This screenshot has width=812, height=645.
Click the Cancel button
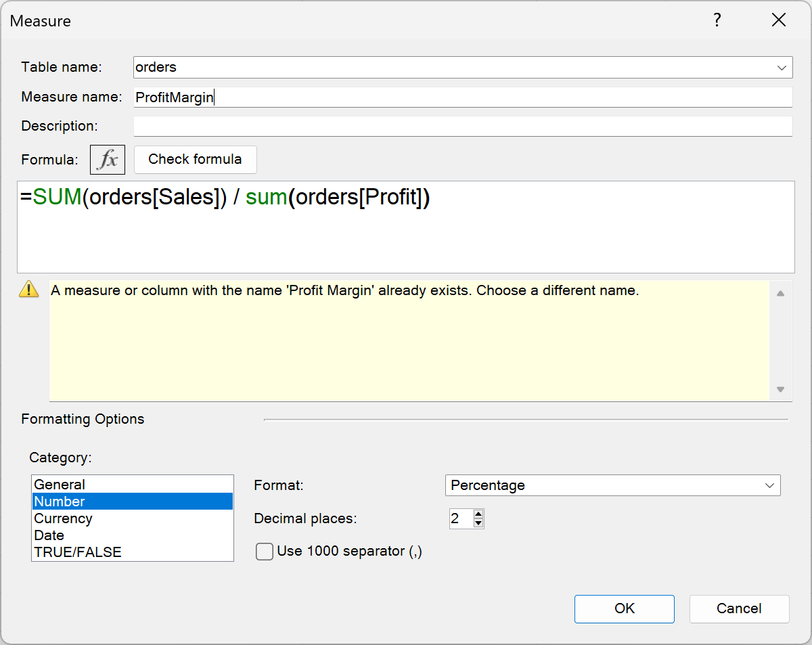(x=739, y=608)
